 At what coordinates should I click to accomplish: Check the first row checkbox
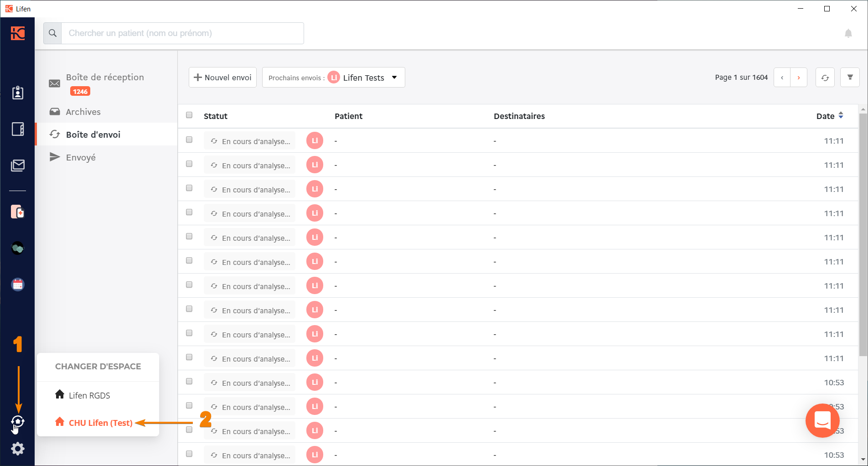click(189, 140)
